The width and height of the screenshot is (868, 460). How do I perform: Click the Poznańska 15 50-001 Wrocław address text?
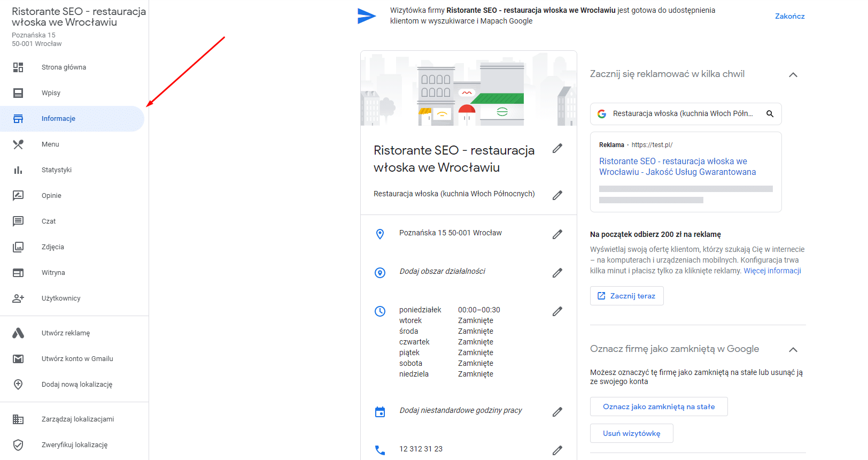pos(451,233)
